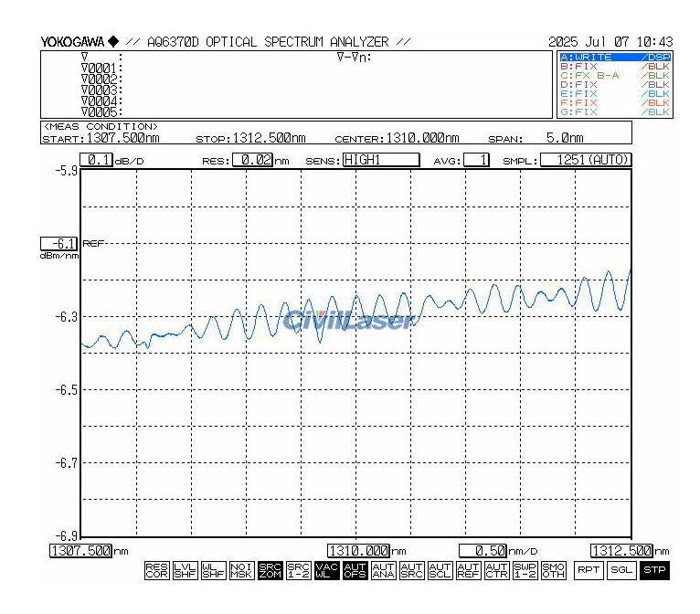
Task: Toggle the SRC ZOM highlighted indicator
Action: pos(270,571)
